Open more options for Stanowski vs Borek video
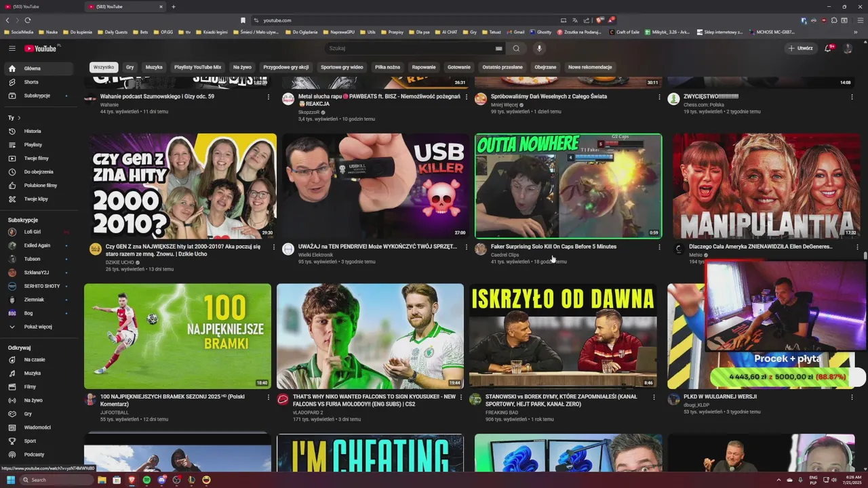 coord(654,397)
